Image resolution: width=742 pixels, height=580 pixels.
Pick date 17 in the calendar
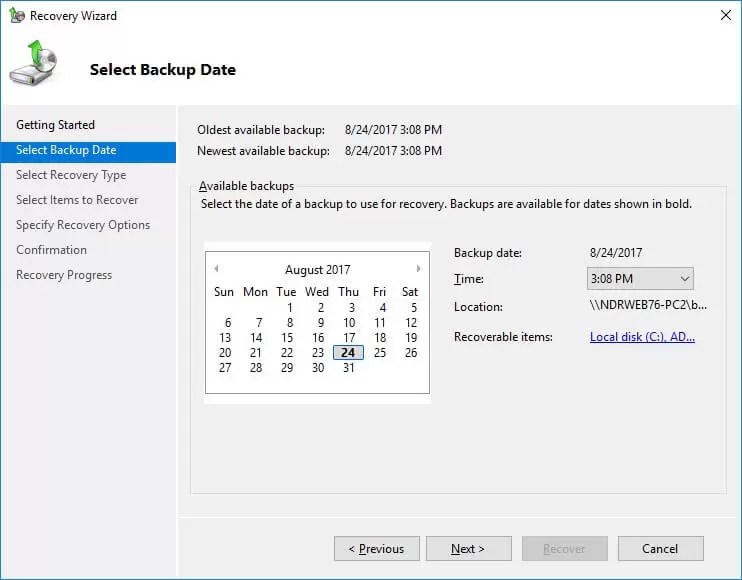(x=349, y=338)
